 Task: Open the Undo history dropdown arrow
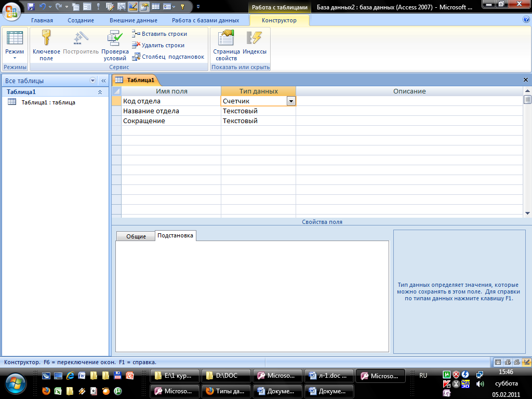tap(50, 7)
